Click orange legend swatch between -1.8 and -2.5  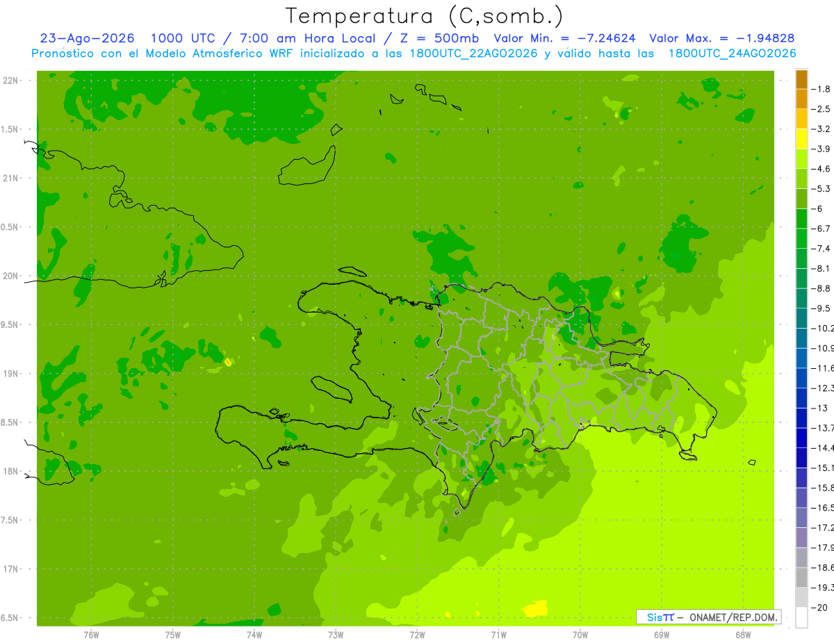coord(801,99)
